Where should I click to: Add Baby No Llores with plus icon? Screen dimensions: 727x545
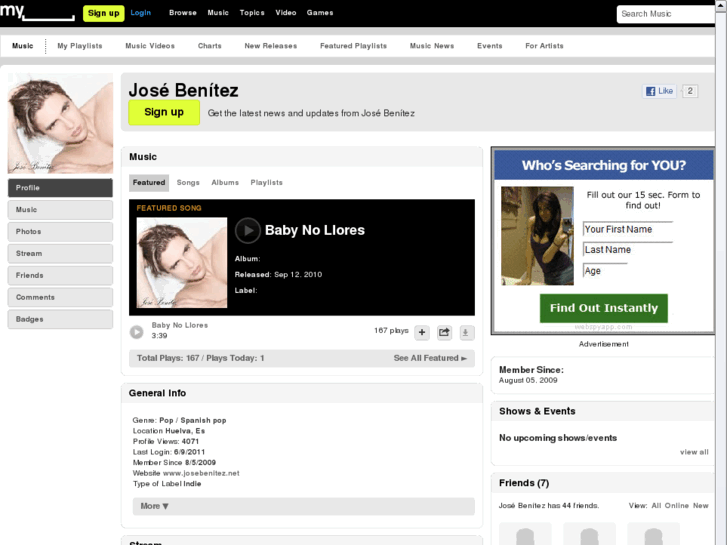tap(422, 332)
